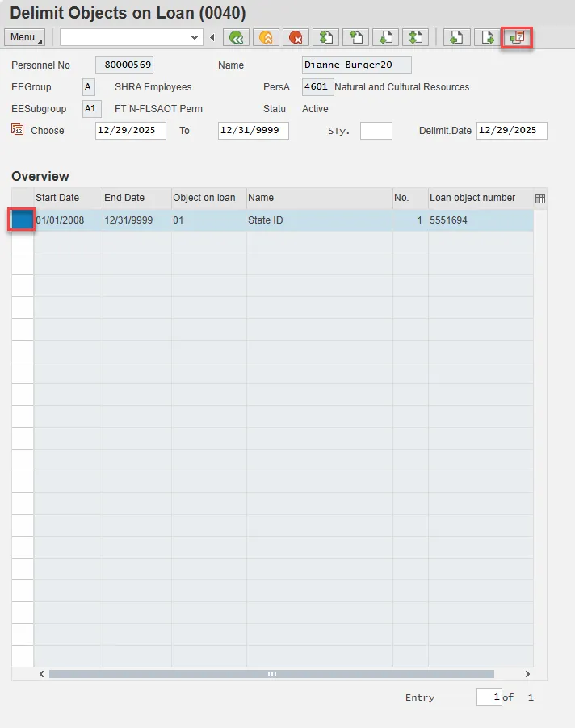
Task: Click the horizontal scrollbar left arrow
Action: tap(42, 674)
